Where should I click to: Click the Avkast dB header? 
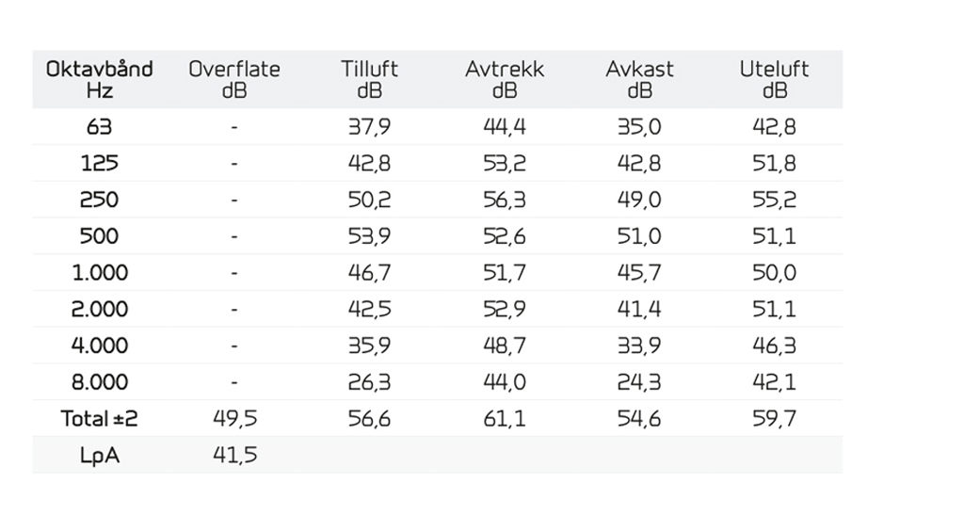click(639, 79)
